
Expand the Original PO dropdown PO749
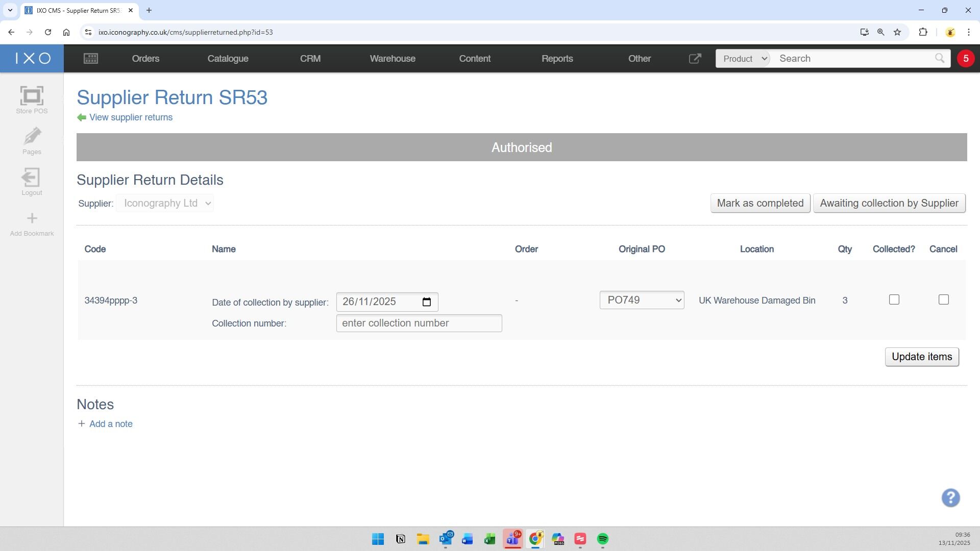pyautogui.click(x=642, y=300)
